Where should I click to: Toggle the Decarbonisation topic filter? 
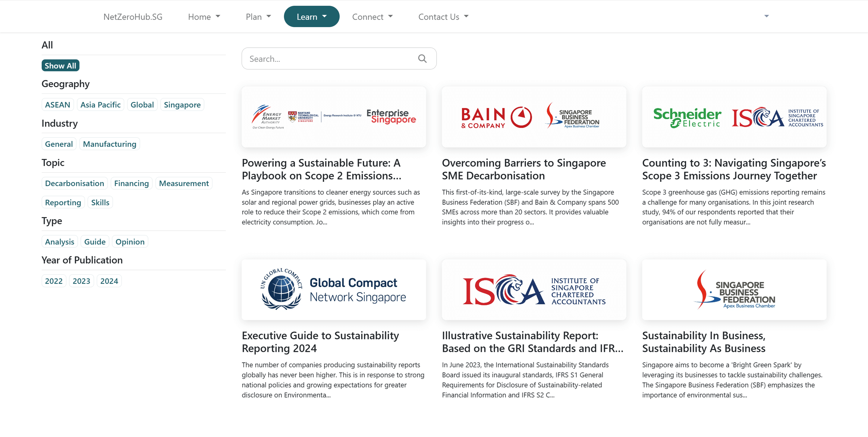74,183
